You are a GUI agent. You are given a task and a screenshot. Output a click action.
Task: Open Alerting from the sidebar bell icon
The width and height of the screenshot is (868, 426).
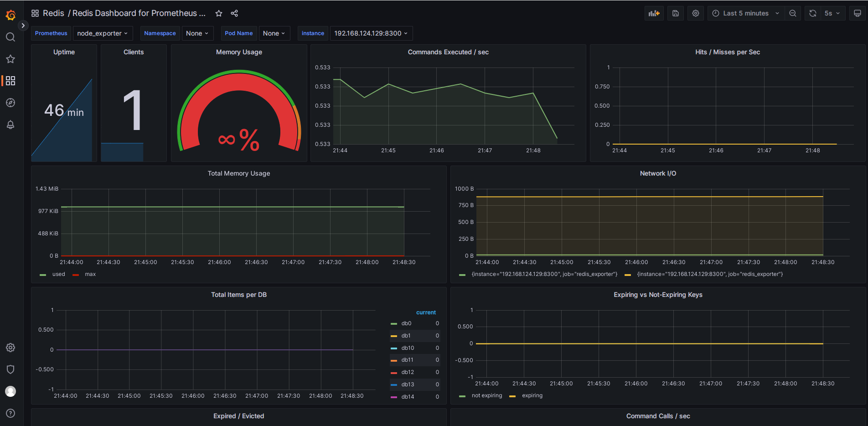tap(10, 125)
